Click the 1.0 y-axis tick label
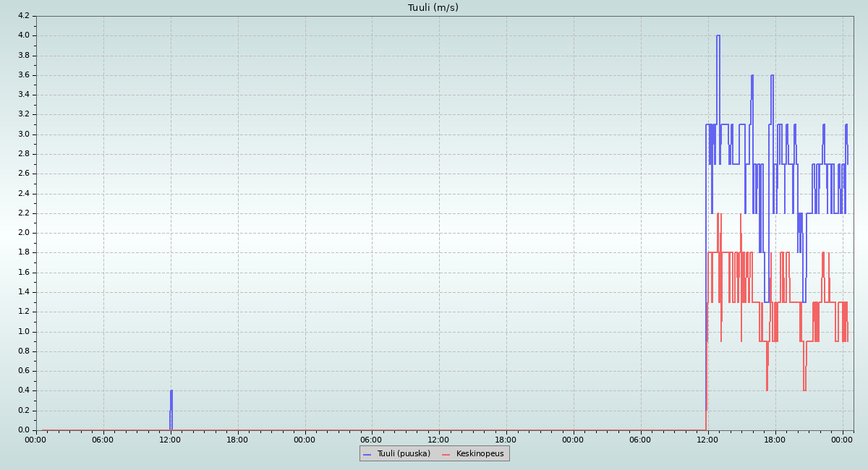This screenshot has width=868, height=470. click(x=23, y=332)
